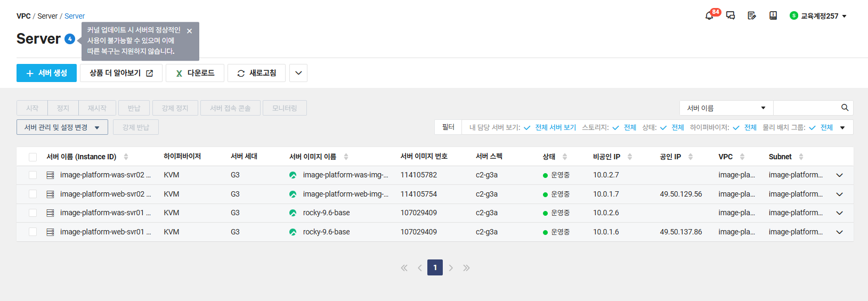Open the notes edit icon in header
868x301 pixels.
click(752, 16)
